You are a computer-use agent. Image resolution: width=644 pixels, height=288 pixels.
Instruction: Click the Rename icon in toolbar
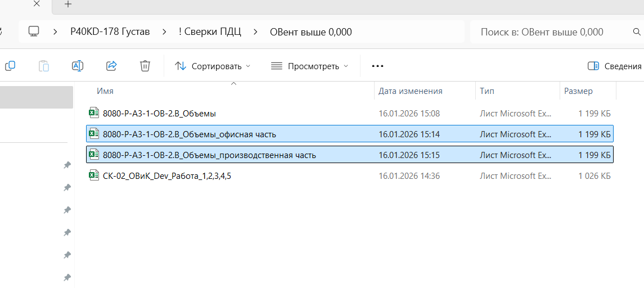pos(78,66)
